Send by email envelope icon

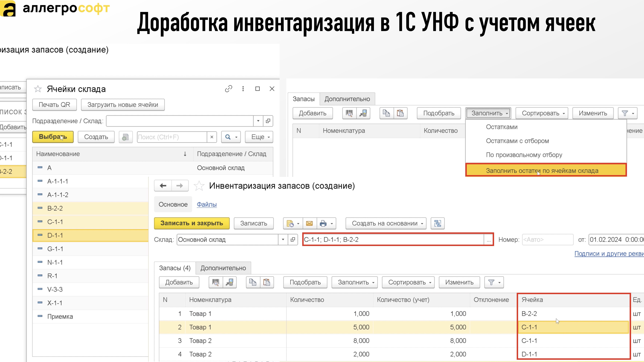pyautogui.click(x=310, y=223)
